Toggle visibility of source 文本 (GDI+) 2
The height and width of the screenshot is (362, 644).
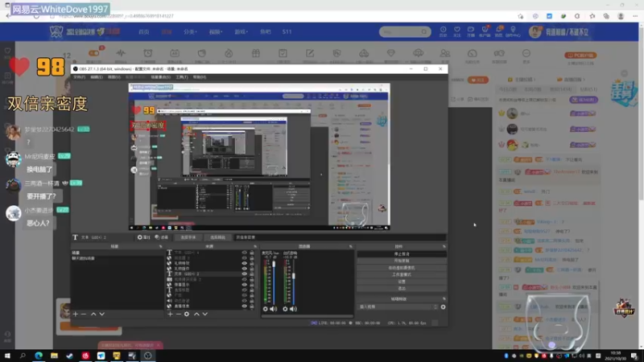pyautogui.click(x=245, y=274)
